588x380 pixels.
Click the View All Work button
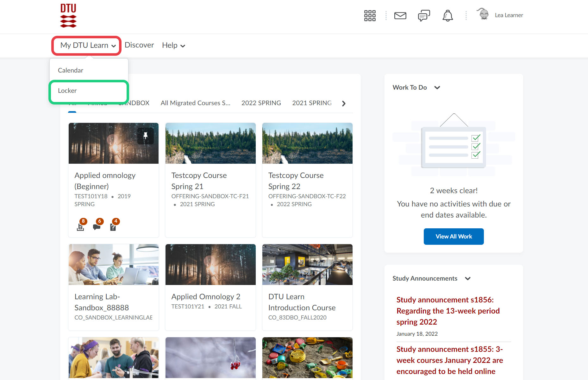[x=454, y=237]
